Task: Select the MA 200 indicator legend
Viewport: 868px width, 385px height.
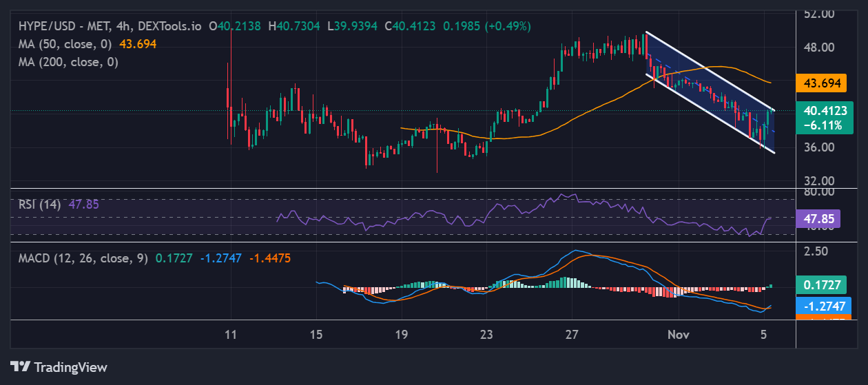Action: pyautogui.click(x=68, y=62)
